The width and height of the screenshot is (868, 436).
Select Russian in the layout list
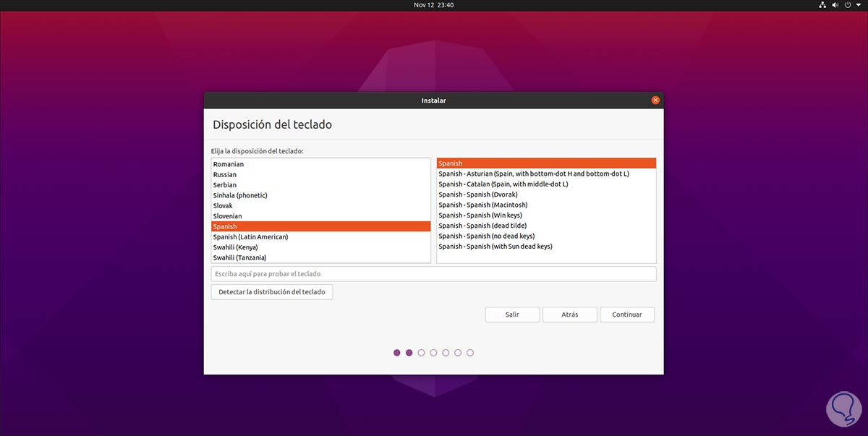[321, 174]
